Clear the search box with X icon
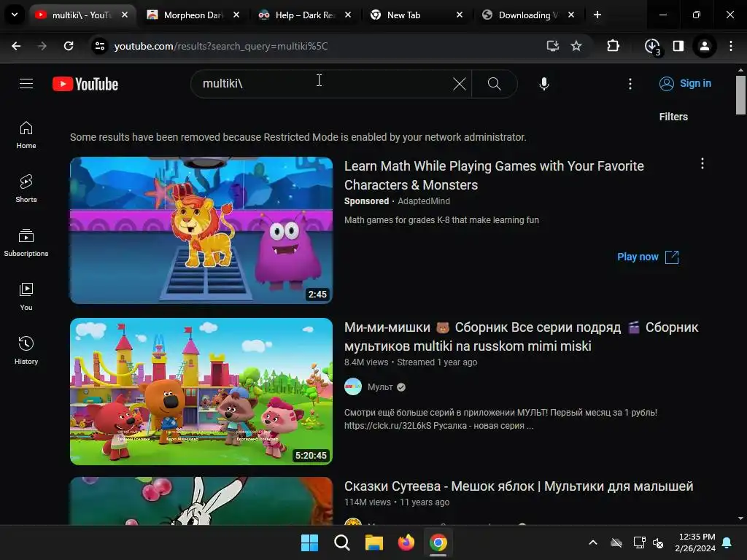Image resolution: width=747 pixels, height=560 pixels. pos(460,84)
